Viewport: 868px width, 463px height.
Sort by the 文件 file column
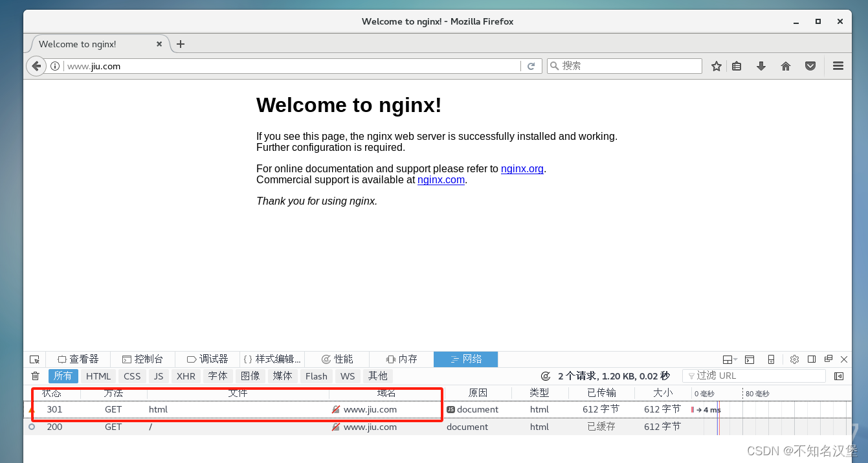coord(238,393)
